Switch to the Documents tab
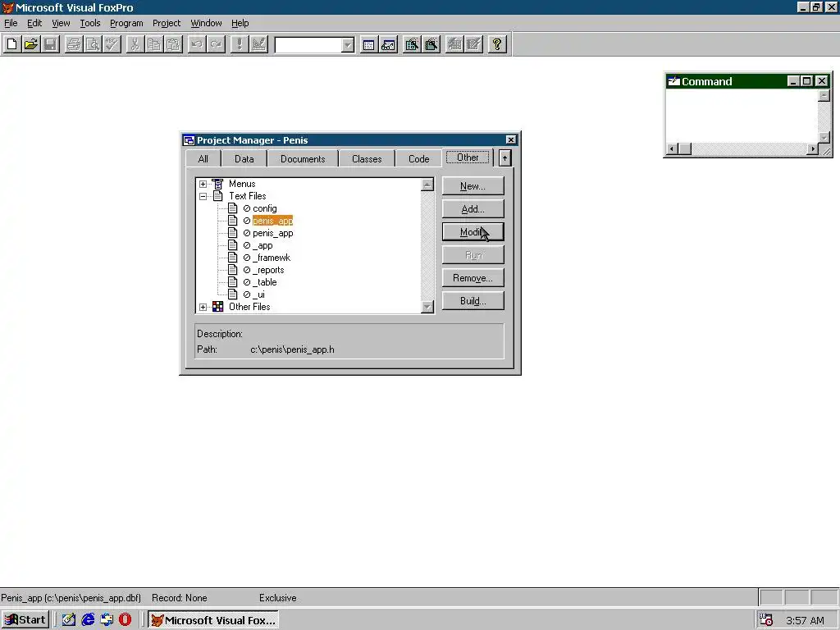Screen dimensions: 840x630 pyautogui.click(x=303, y=159)
